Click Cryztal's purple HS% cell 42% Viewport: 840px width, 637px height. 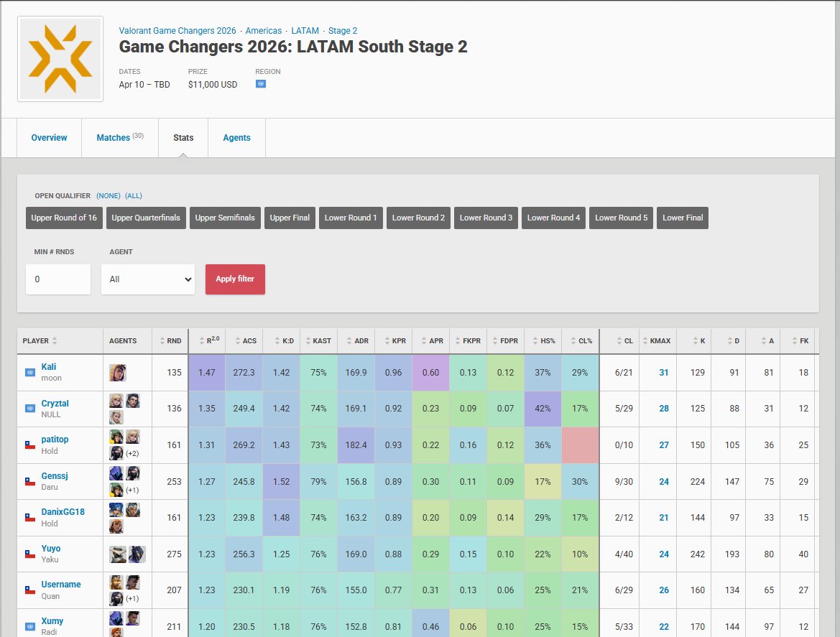point(543,409)
